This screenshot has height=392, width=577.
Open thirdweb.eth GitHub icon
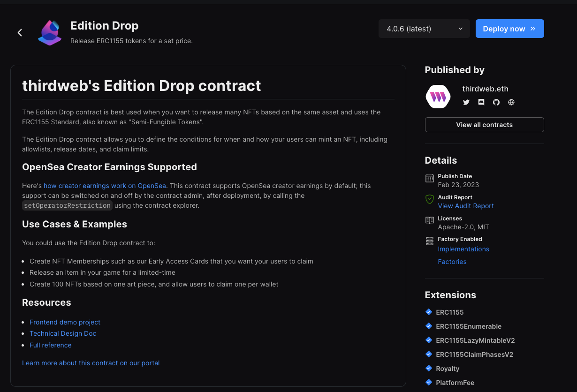tap(496, 102)
